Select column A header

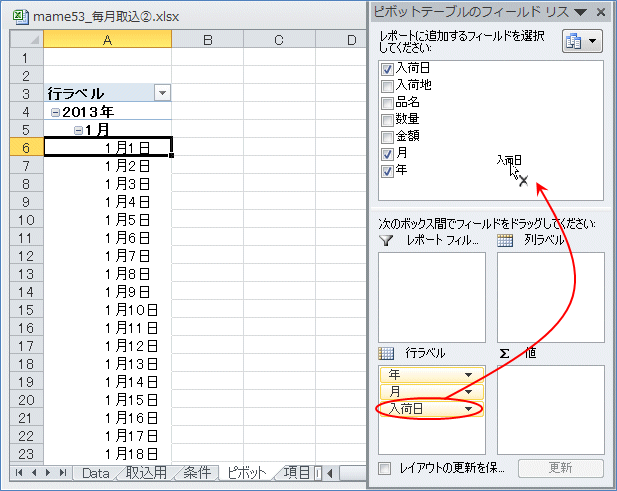click(107, 39)
